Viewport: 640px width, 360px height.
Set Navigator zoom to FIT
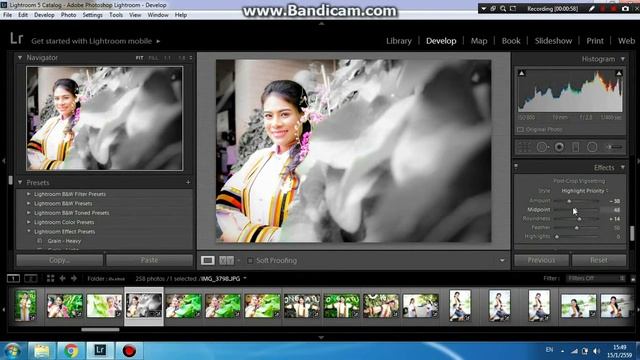[139, 58]
